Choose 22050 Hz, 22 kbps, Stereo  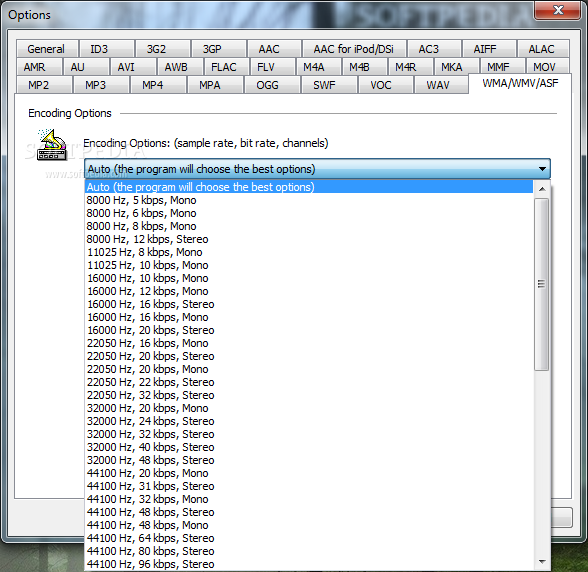pyautogui.click(x=309, y=382)
